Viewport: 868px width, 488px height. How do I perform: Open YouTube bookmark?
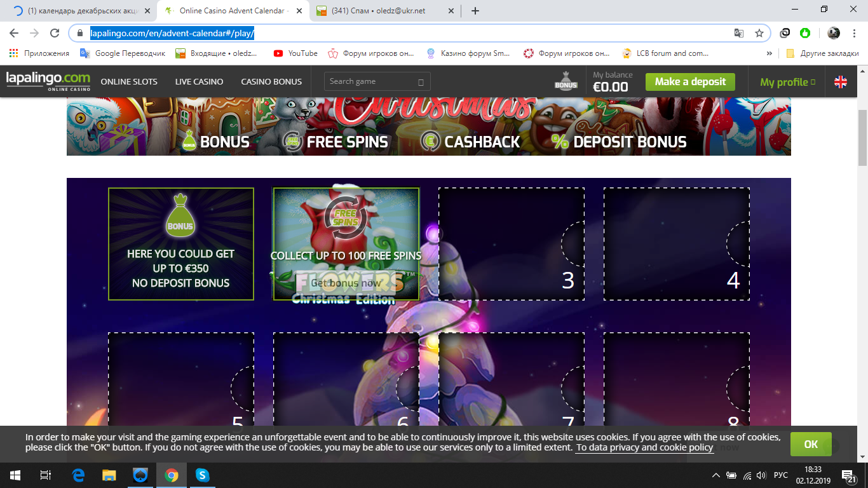pyautogui.click(x=296, y=53)
